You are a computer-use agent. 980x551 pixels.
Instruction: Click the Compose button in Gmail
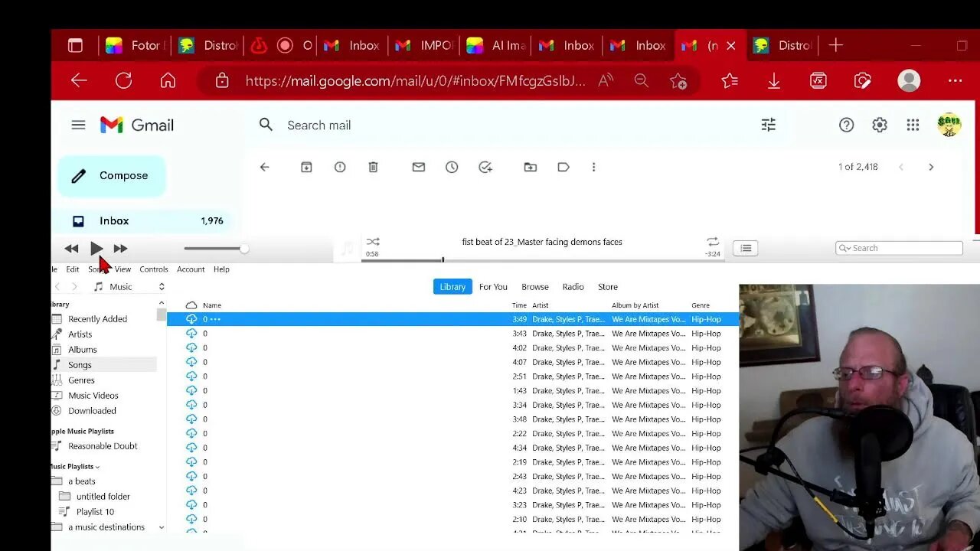click(x=112, y=176)
